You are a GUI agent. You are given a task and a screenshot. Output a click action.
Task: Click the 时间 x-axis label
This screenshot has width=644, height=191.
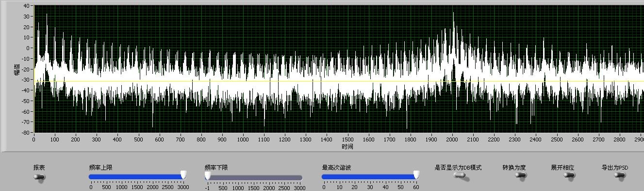(x=347, y=146)
